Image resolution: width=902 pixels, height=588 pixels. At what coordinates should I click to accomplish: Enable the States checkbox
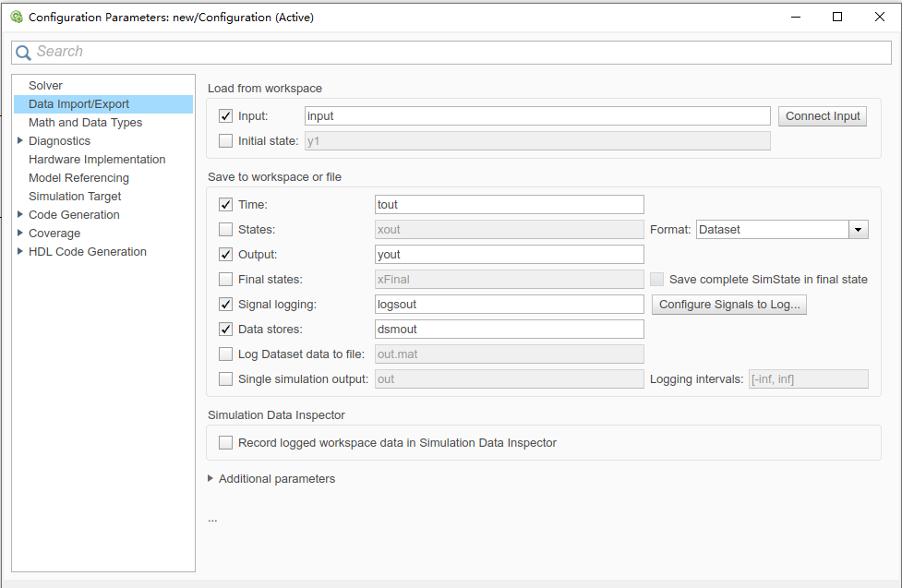pyautogui.click(x=225, y=230)
